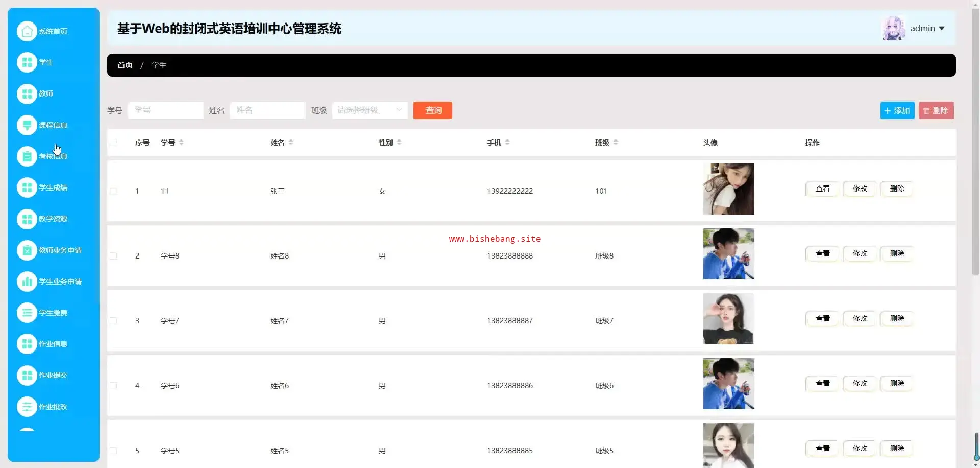Image resolution: width=980 pixels, height=468 pixels.
Task: Go to 首页 in the breadcrumb
Action: pos(125,65)
